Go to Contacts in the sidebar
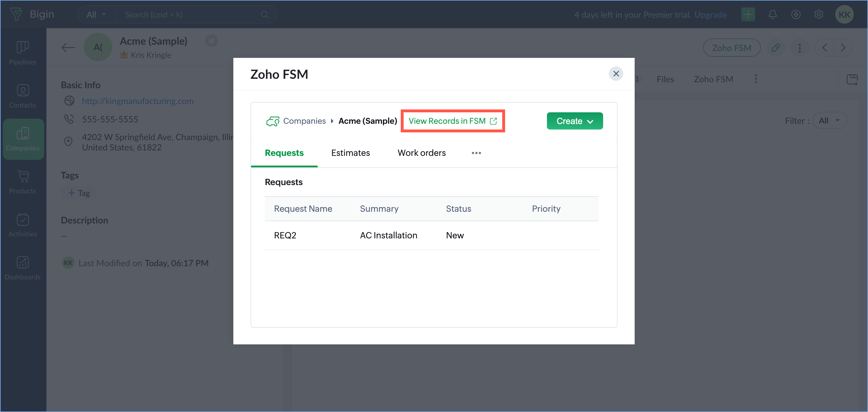 tap(23, 96)
